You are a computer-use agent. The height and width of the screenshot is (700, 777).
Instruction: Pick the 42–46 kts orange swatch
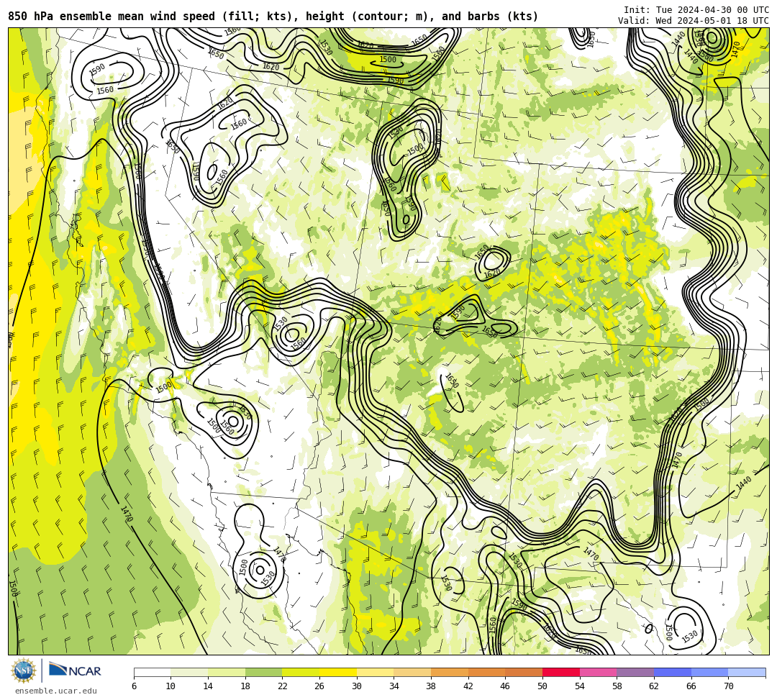coord(486,672)
